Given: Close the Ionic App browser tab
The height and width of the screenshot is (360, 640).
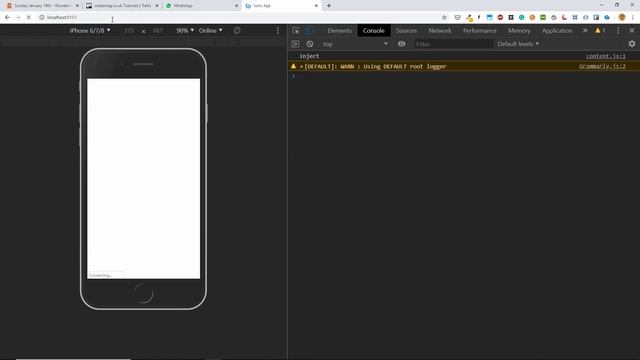Looking at the screenshot, I should [316, 6].
